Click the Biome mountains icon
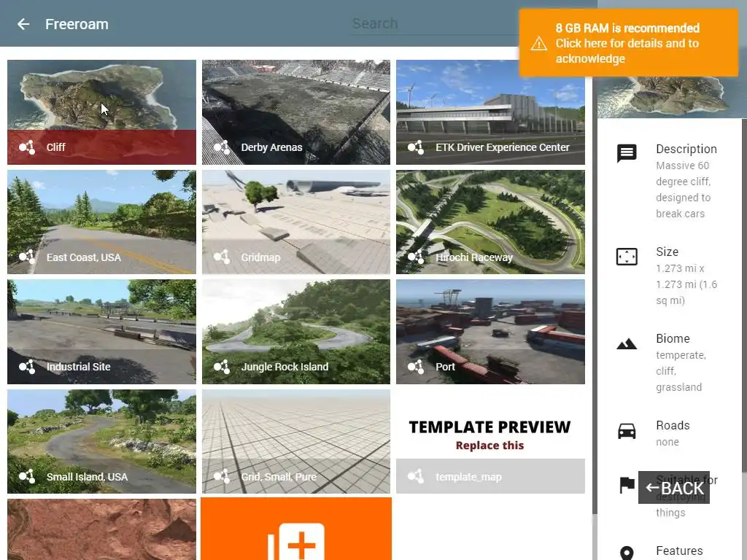The image size is (747, 560). coord(627,344)
